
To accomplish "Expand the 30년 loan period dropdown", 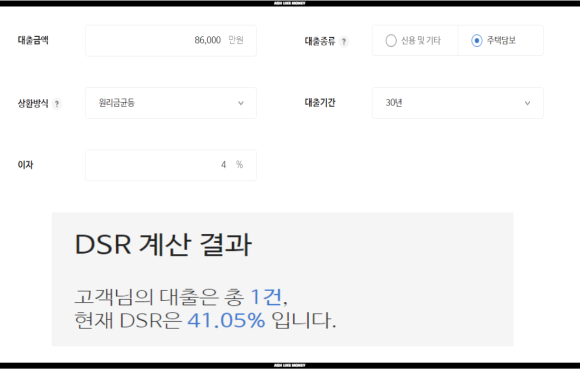I will click(x=458, y=103).
